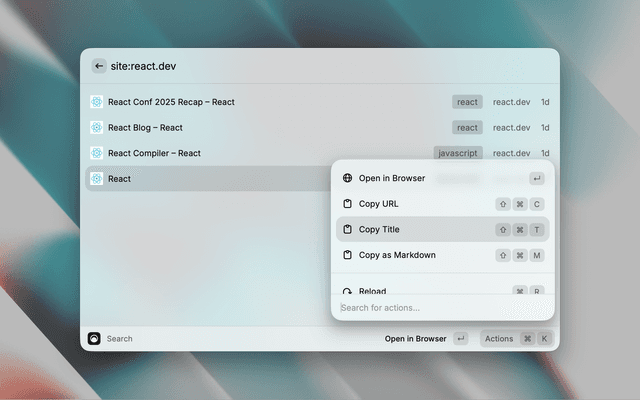Click the Search label in the bottom bar
This screenshot has width=640, height=400.
point(120,339)
